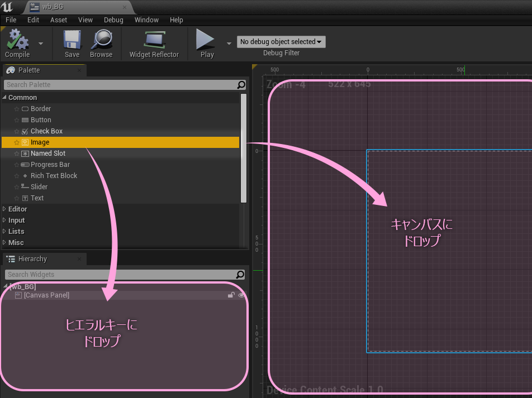Expand the Lists palette category
The width and height of the screenshot is (532, 398).
pyautogui.click(x=4, y=232)
